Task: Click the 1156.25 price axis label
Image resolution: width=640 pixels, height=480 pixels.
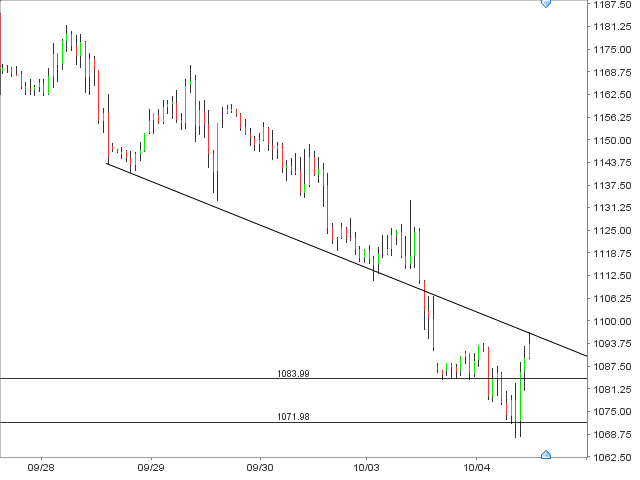Action: pos(612,118)
